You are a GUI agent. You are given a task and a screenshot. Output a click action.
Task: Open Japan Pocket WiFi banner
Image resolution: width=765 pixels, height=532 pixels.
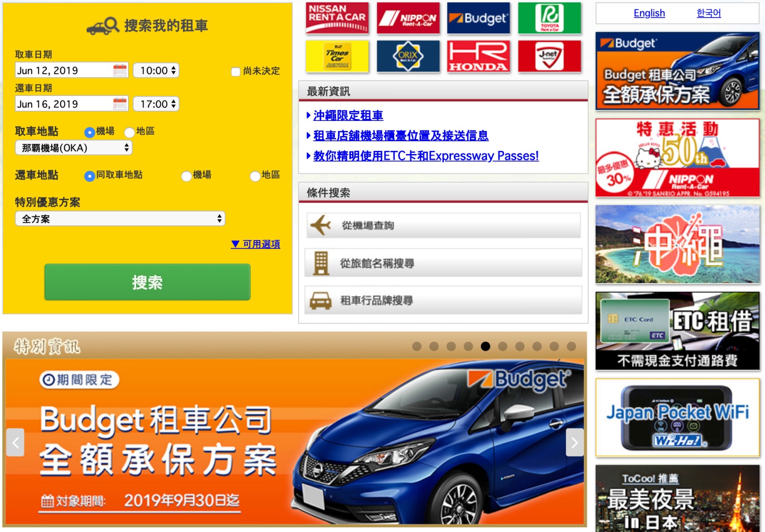point(677,418)
